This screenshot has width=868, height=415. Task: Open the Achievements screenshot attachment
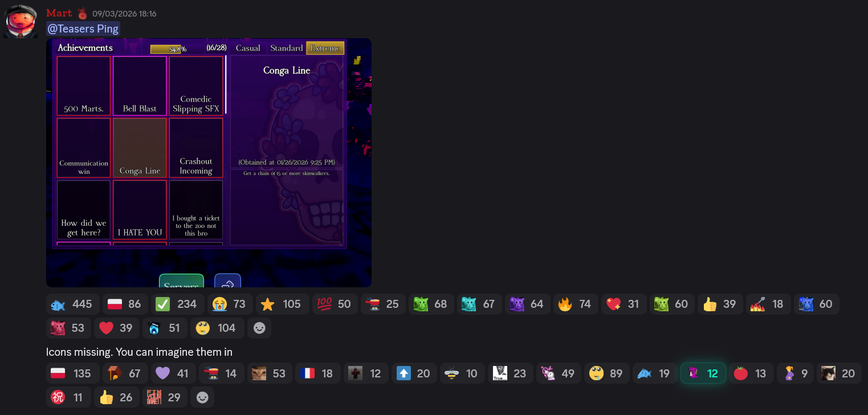click(209, 162)
